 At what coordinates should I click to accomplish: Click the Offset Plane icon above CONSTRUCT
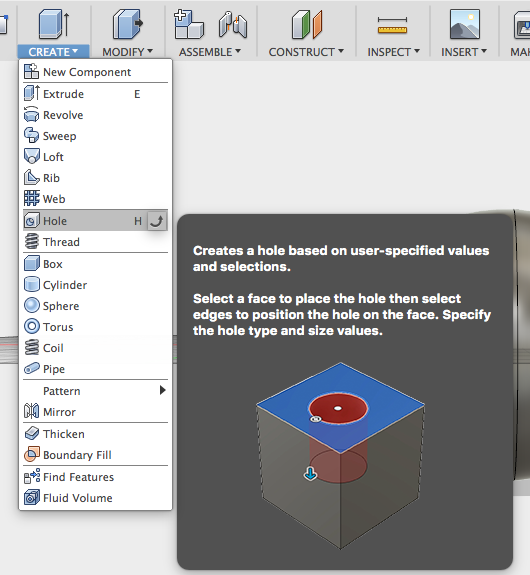[307, 24]
